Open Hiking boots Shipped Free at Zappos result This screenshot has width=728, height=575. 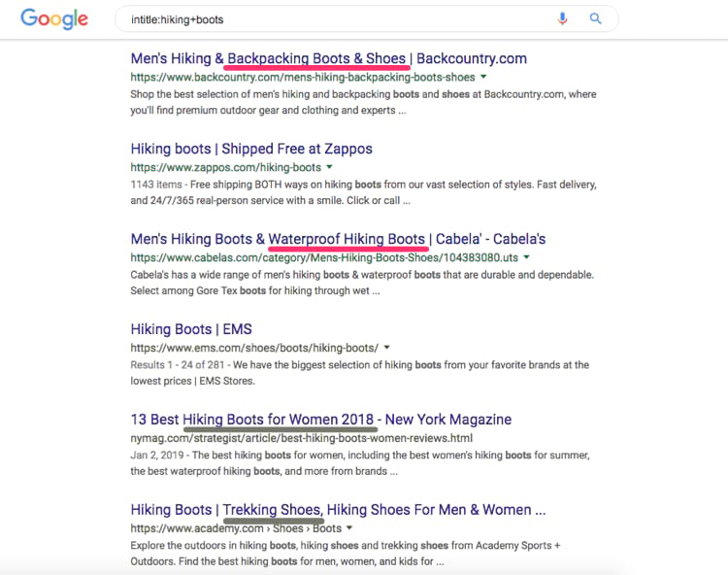pyautogui.click(x=251, y=149)
